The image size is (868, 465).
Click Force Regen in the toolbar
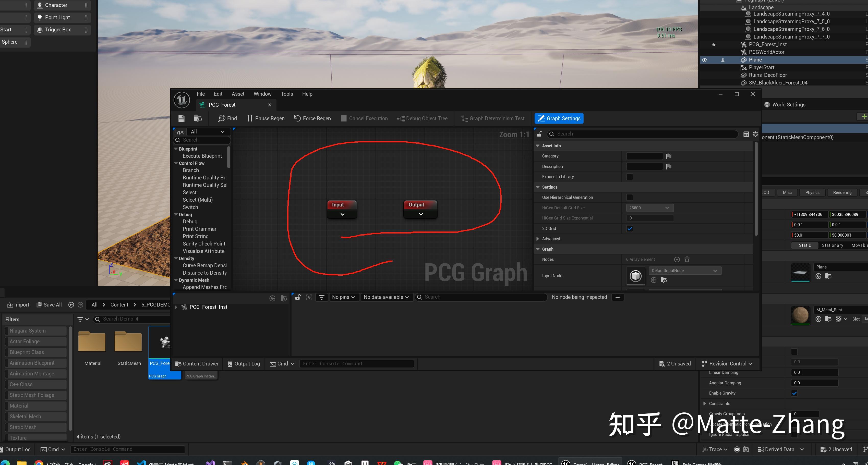coord(312,118)
